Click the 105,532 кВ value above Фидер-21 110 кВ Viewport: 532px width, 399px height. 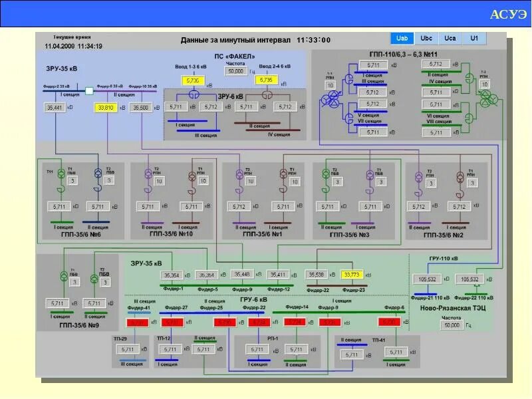[x=427, y=279]
